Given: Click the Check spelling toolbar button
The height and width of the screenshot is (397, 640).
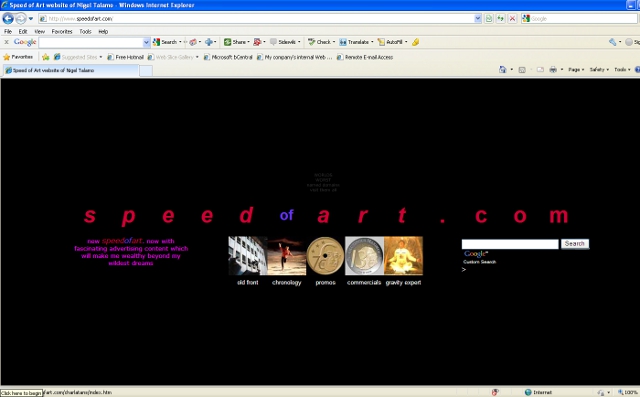Looking at the screenshot, I should pos(321,42).
